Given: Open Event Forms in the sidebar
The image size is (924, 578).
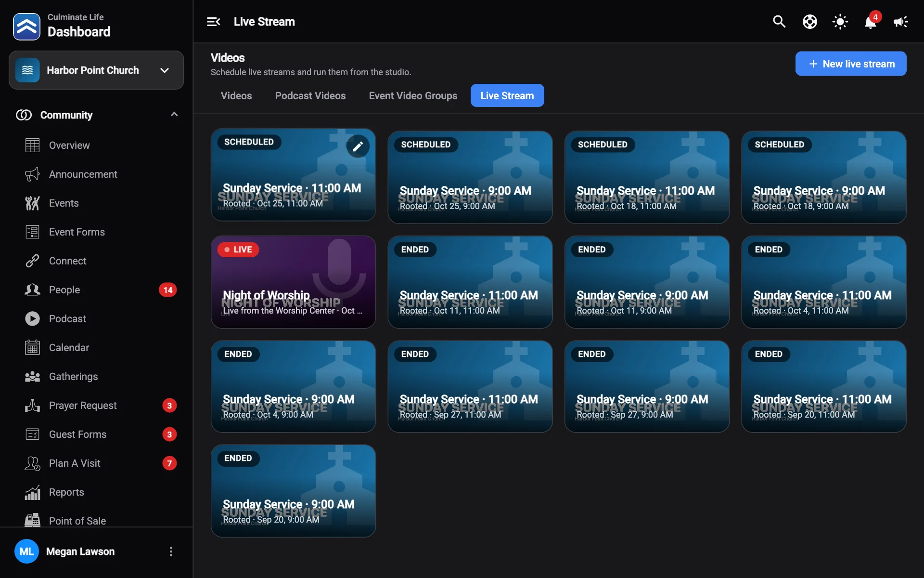Looking at the screenshot, I should pyautogui.click(x=96, y=232).
